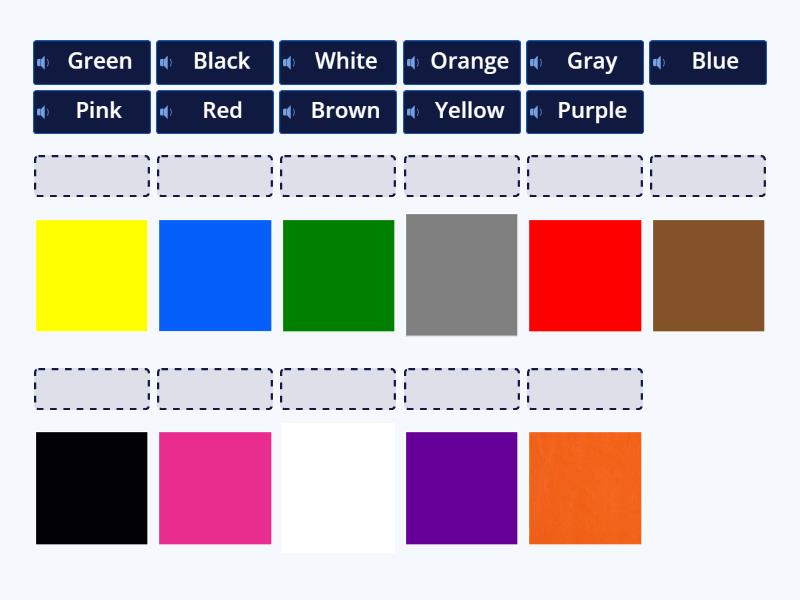The width and height of the screenshot is (800, 600).
Task: Select the Brown word tile
Action: point(345,111)
